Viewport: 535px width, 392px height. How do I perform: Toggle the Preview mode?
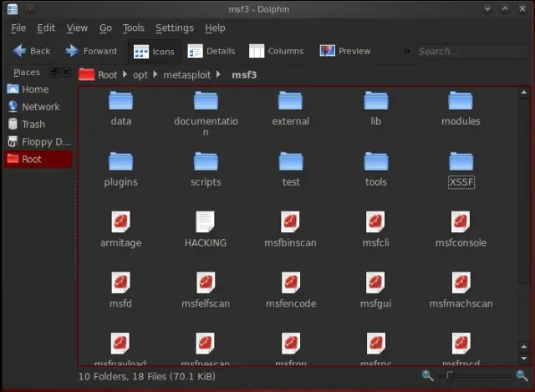pyautogui.click(x=345, y=51)
